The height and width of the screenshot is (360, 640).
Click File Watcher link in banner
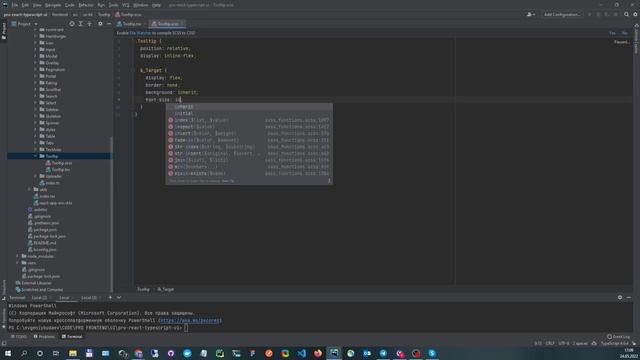pos(140,33)
